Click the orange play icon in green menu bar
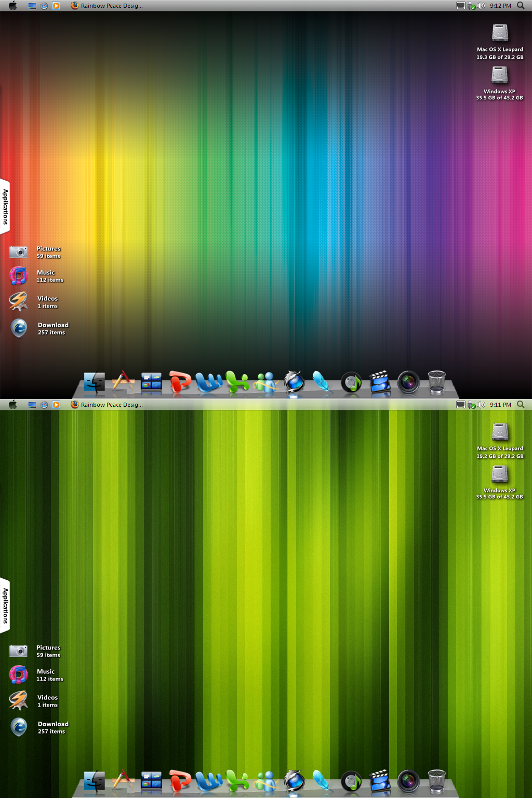Viewport: 532px width, 798px height. coord(56,405)
